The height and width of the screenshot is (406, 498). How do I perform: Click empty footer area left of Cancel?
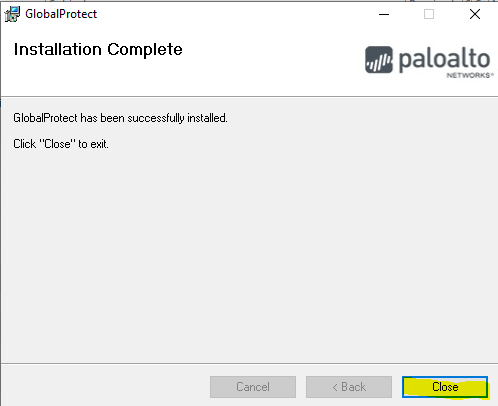pos(105,387)
